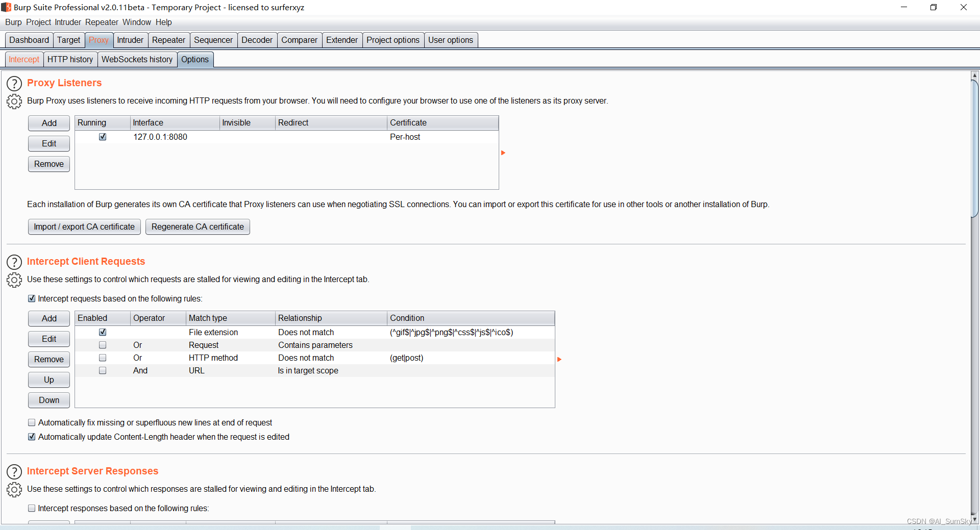Click the scrollbar down arrow
The image size is (980, 530).
(975, 519)
